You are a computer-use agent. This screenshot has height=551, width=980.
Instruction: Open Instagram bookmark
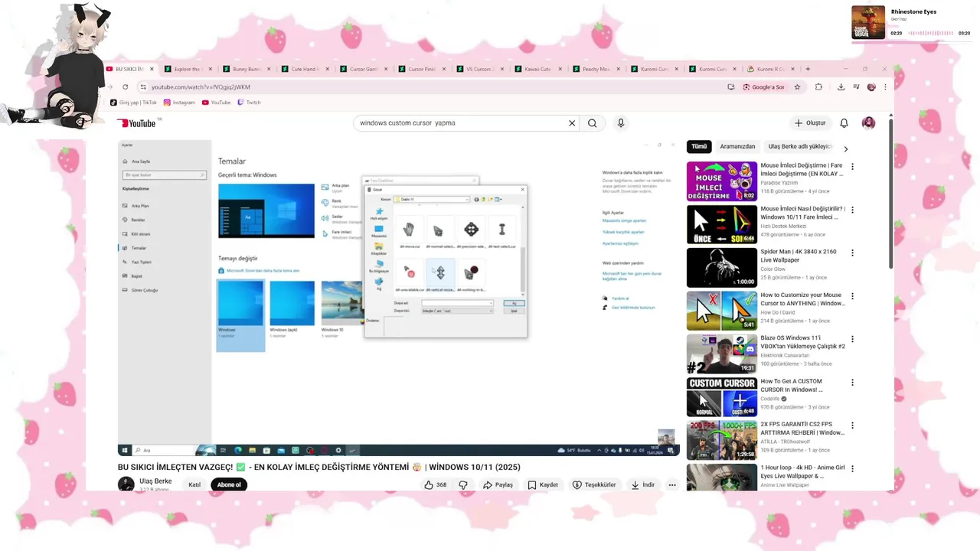179,103
